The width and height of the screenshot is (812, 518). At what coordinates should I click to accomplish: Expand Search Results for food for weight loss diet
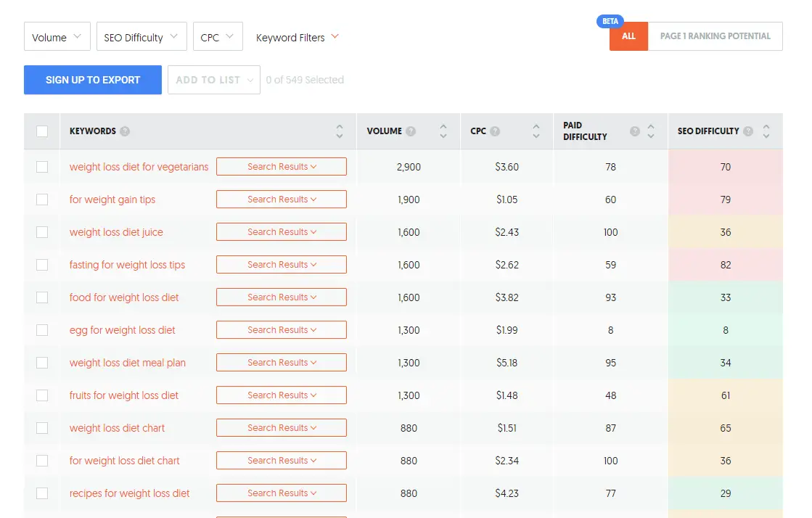point(282,297)
